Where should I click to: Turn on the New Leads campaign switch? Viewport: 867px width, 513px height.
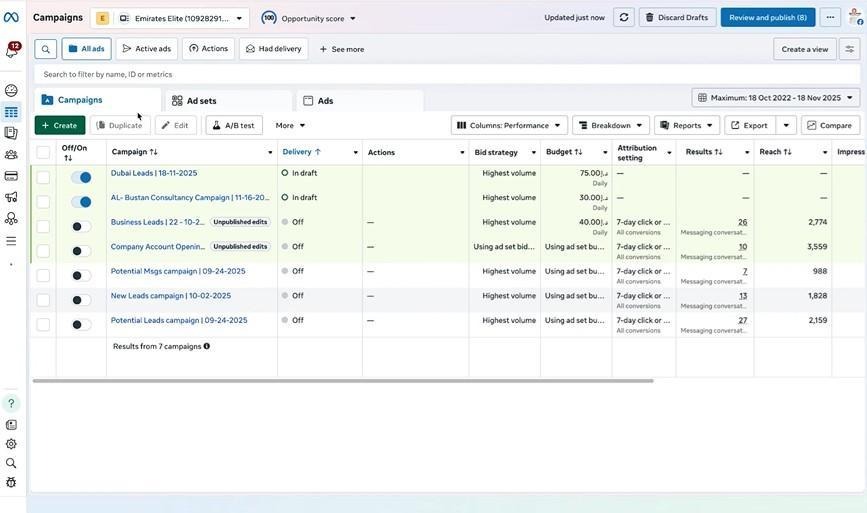click(81, 300)
